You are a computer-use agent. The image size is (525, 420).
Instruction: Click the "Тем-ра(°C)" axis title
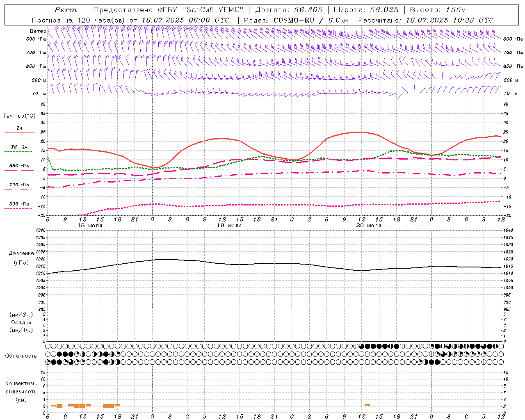coord(19,116)
